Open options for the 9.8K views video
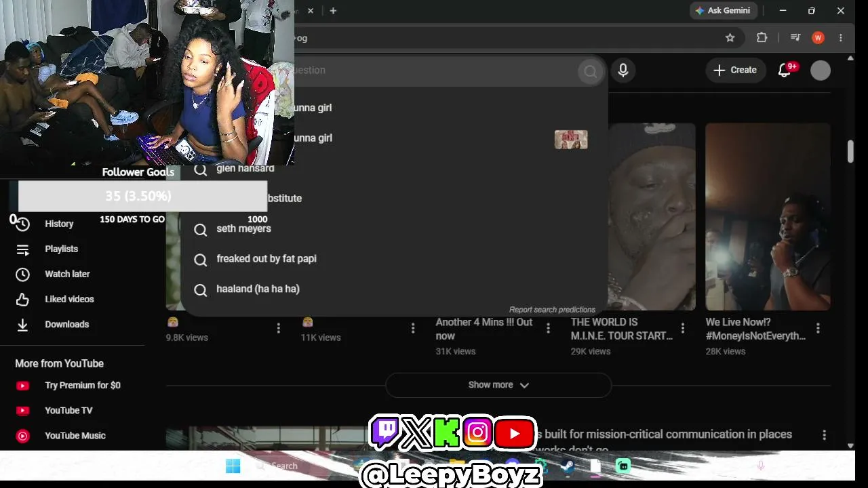The height and width of the screenshot is (488, 868). (x=278, y=328)
